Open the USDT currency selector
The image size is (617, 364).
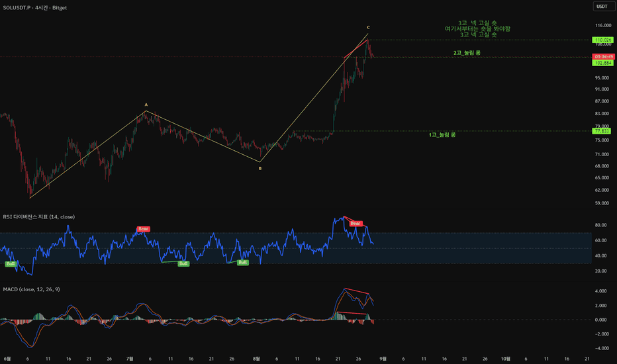603,7
